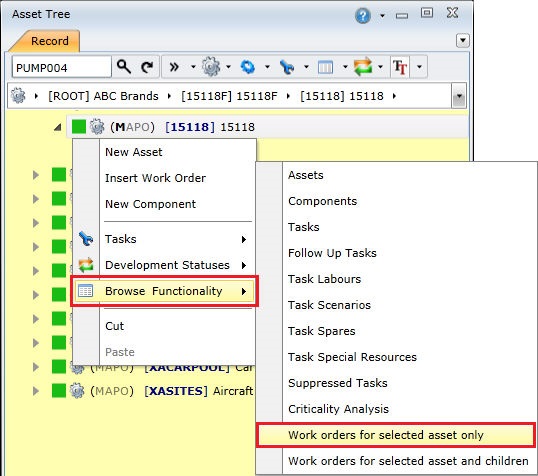
Task: Open dropdown arrow next to TT icon
Action: coord(419,67)
